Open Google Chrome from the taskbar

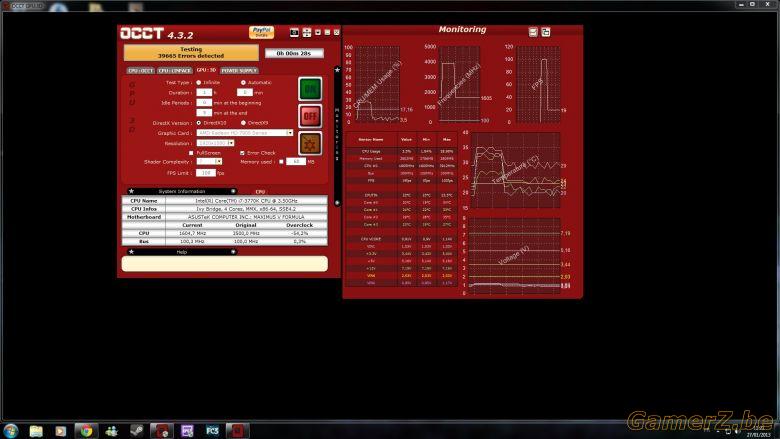coord(86,431)
